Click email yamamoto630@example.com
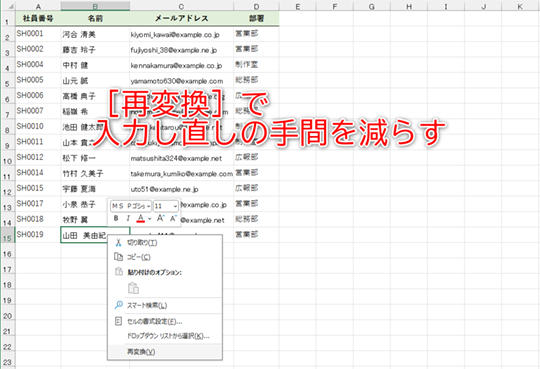 pyautogui.click(x=181, y=80)
